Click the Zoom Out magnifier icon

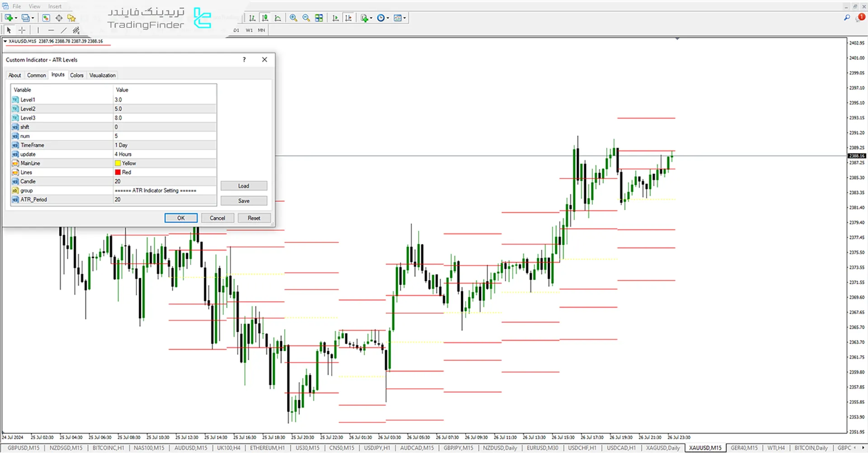coord(306,18)
